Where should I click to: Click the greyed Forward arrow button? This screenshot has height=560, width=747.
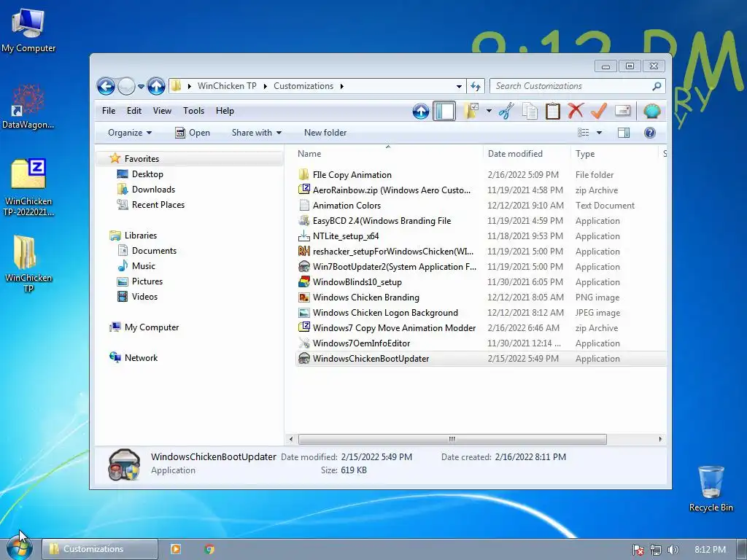click(x=126, y=86)
